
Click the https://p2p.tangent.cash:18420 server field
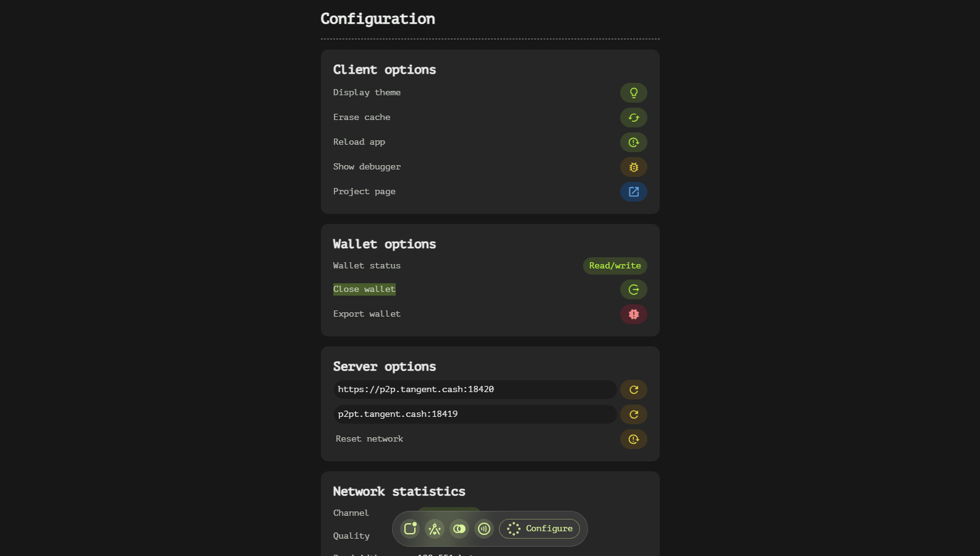coord(474,390)
